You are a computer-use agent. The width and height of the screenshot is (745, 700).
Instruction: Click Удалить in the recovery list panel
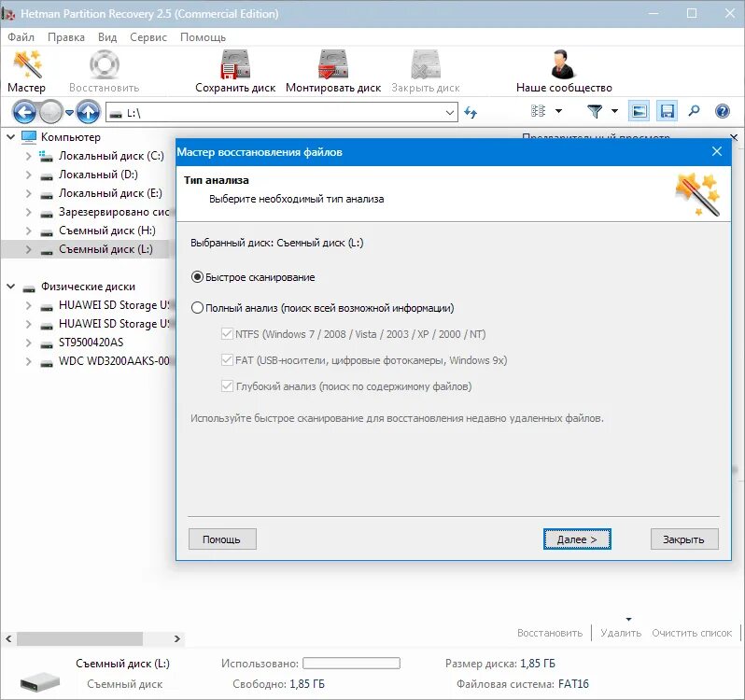point(621,633)
